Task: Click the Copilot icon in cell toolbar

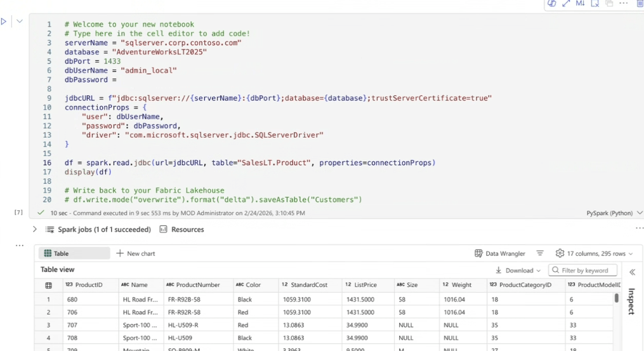Action: point(551,3)
